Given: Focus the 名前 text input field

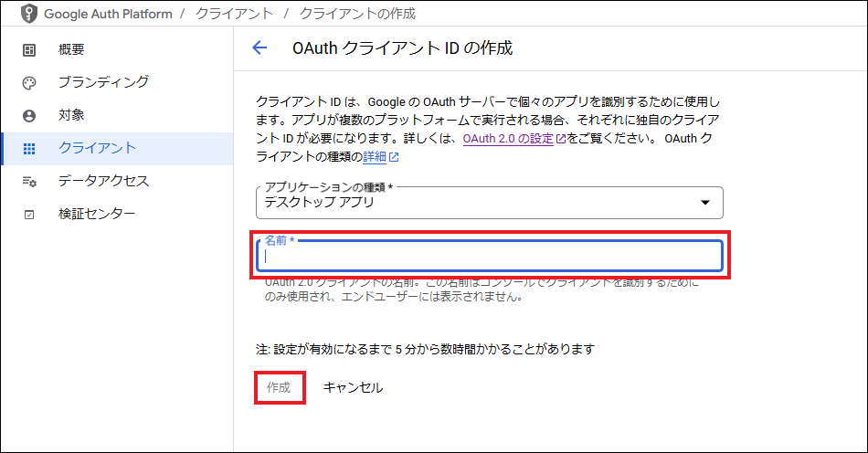Looking at the screenshot, I should [491, 257].
